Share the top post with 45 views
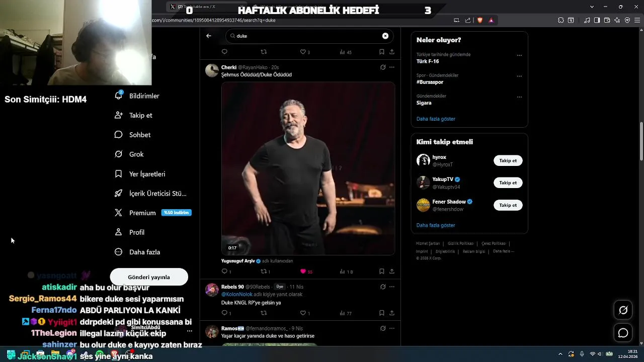 coord(392,52)
